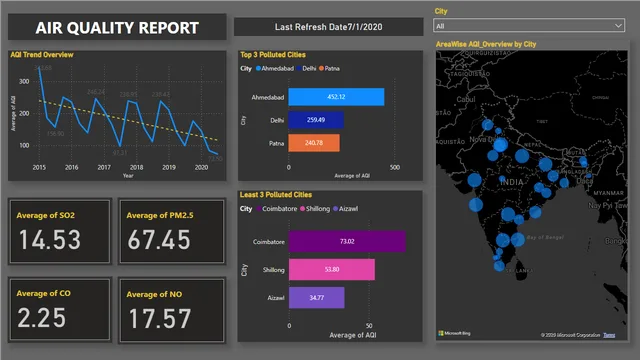The height and width of the screenshot is (360, 640).
Task: Click the 14.53 SO2 value
Action: (50, 240)
